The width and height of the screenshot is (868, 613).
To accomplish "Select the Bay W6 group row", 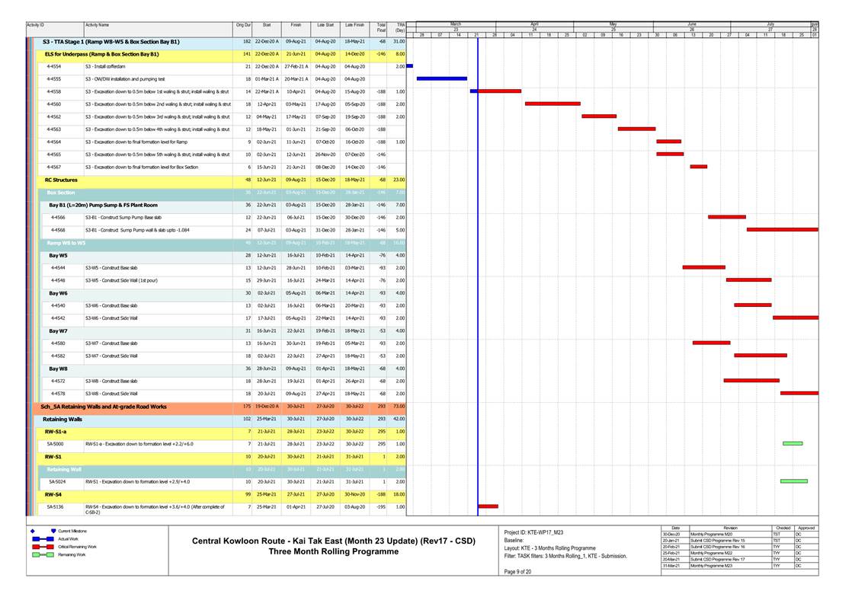I will click(x=59, y=292).
